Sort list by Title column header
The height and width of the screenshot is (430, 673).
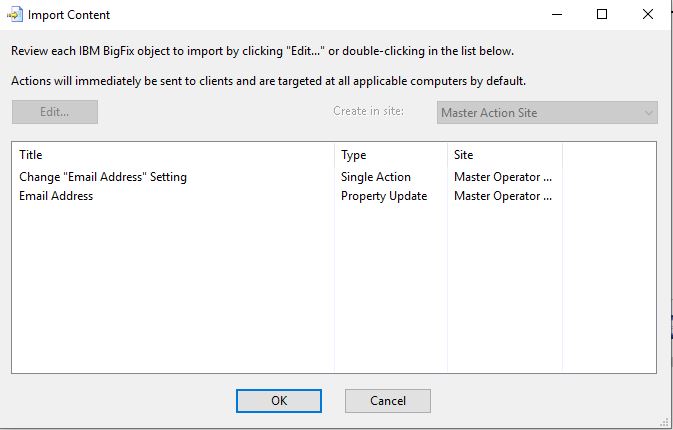coord(30,155)
